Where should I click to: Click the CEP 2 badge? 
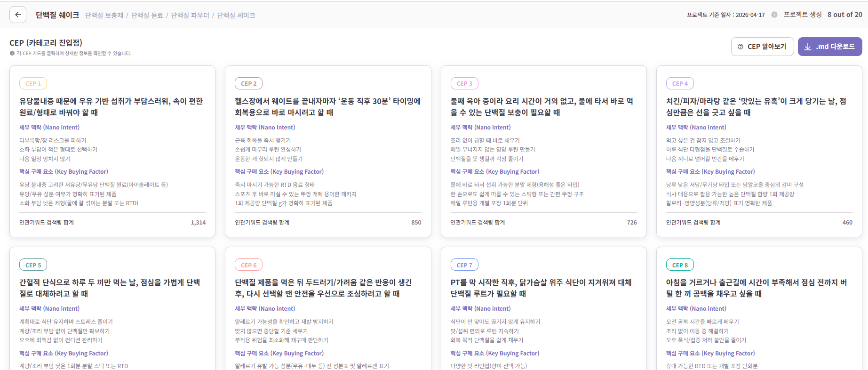[249, 83]
